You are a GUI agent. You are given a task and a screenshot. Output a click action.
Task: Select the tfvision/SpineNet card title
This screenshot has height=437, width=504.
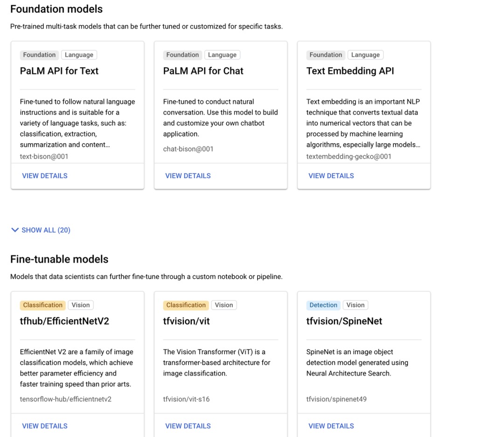[x=344, y=321]
